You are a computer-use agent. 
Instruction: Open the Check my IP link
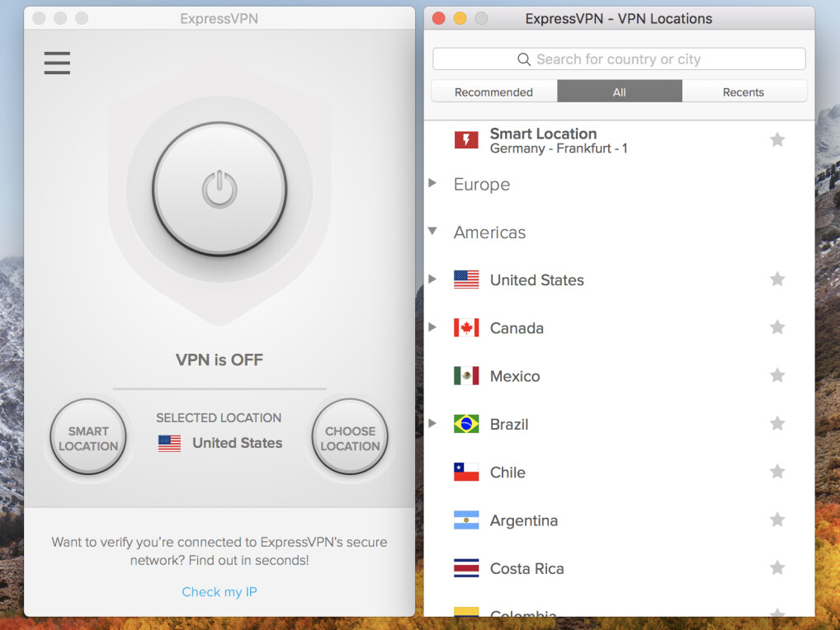point(219,591)
